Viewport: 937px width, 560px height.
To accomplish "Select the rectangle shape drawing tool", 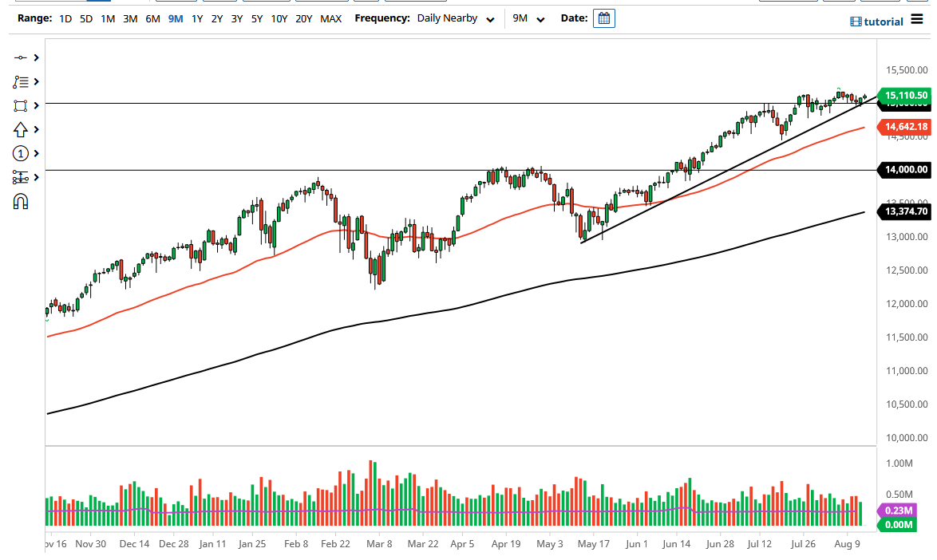I will 20,105.
